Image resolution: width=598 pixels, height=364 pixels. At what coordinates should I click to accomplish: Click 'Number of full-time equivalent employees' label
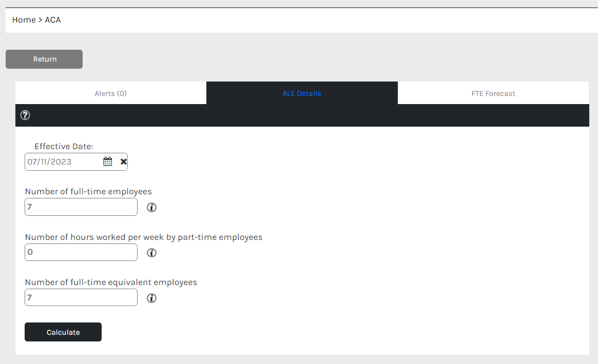[x=111, y=282]
